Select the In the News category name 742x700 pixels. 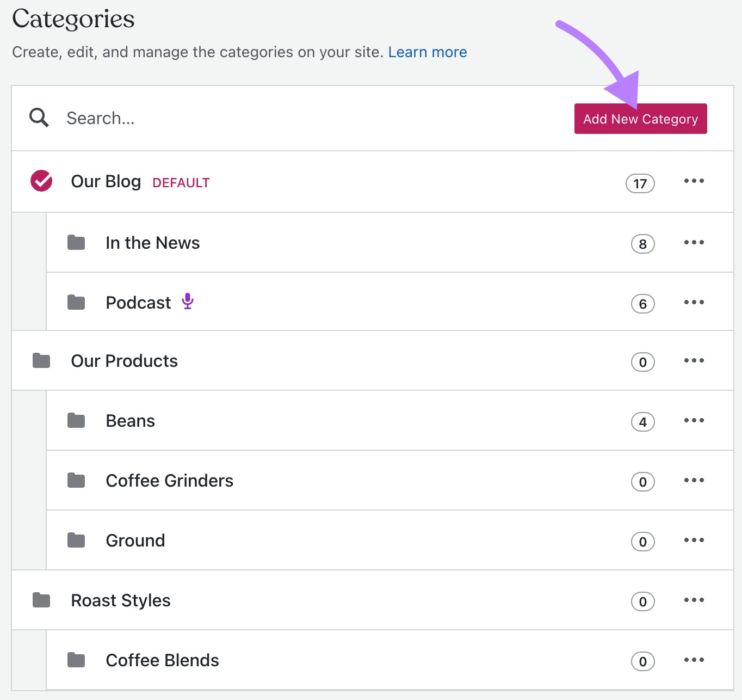pos(152,243)
